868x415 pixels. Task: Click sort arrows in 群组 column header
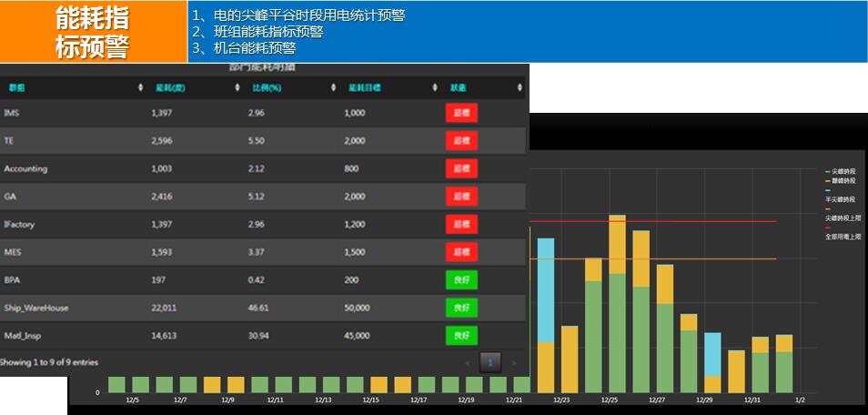pos(141,87)
